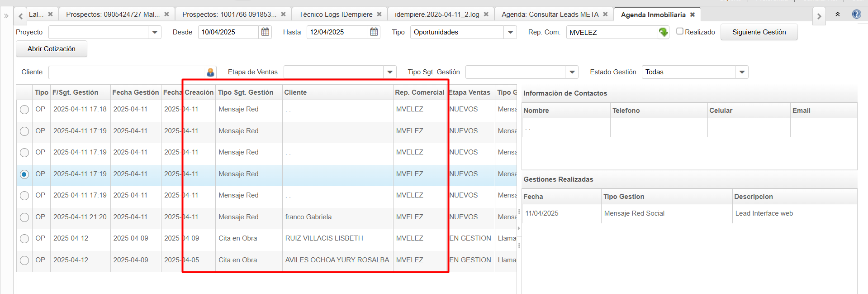The width and height of the screenshot is (868, 294).
Task: Select the radio for RUIZ VILLACIS LISBETH row
Action: (x=24, y=239)
